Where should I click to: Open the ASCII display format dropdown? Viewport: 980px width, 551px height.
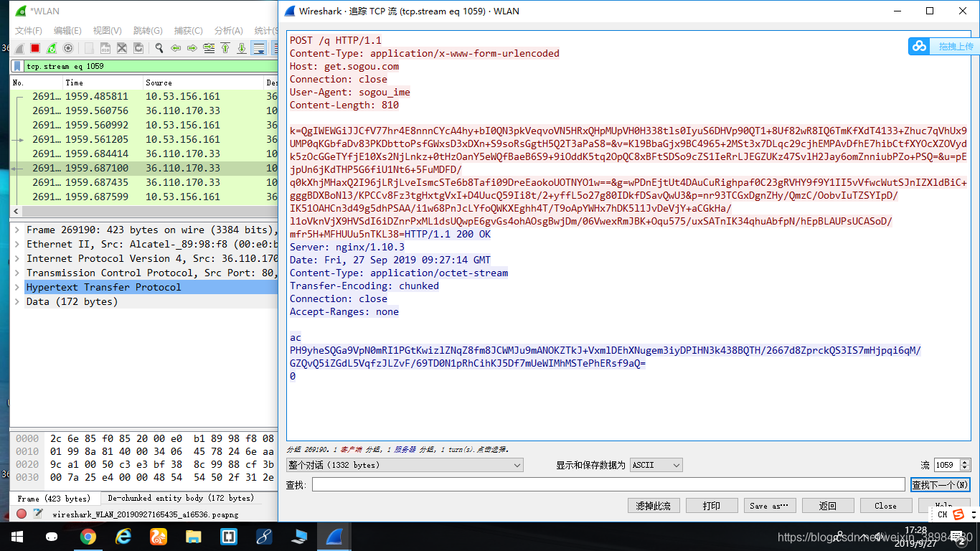click(x=656, y=465)
